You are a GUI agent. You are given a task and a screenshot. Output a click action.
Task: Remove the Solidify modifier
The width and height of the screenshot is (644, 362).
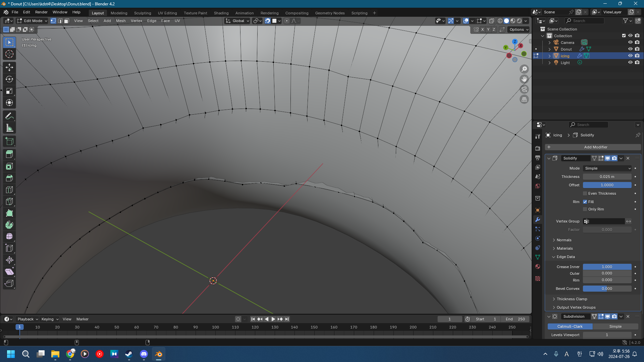pos(628,158)
